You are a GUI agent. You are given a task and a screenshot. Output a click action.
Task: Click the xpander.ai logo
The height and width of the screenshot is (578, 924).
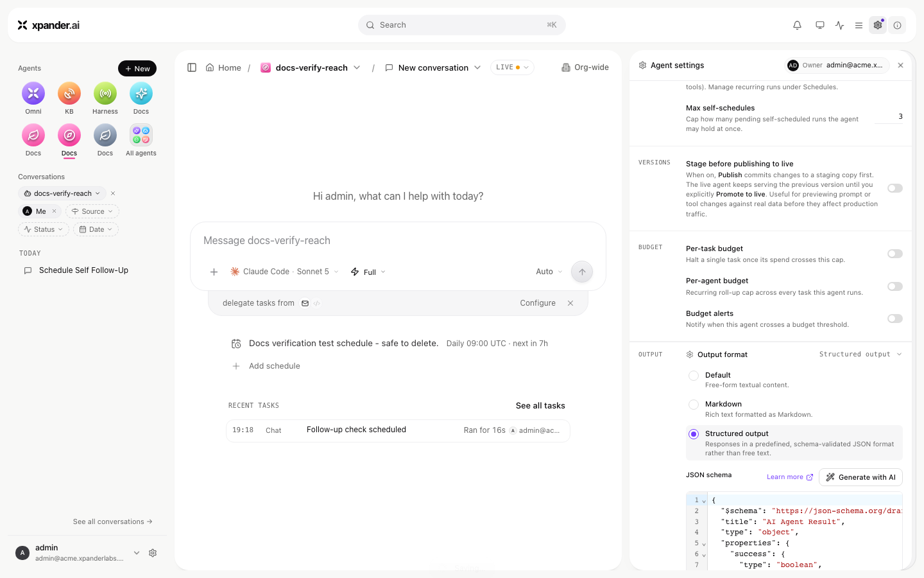[49, 25]
